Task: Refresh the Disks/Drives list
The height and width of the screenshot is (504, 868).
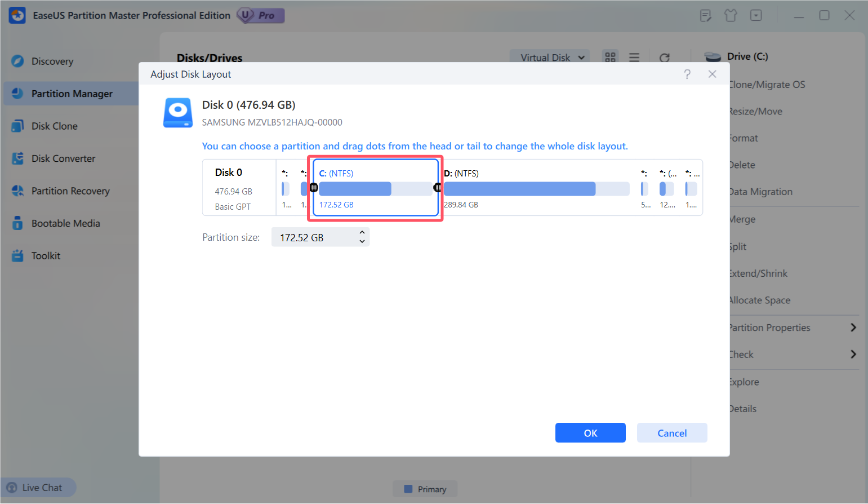Action: (665, 58)
